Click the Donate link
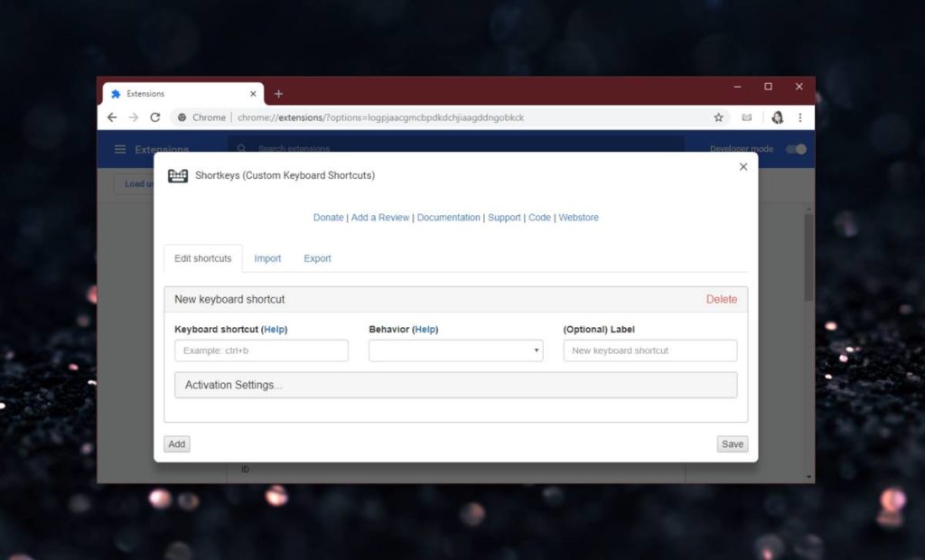Screen dimensions: 925x560 click(x=328, y=217)
